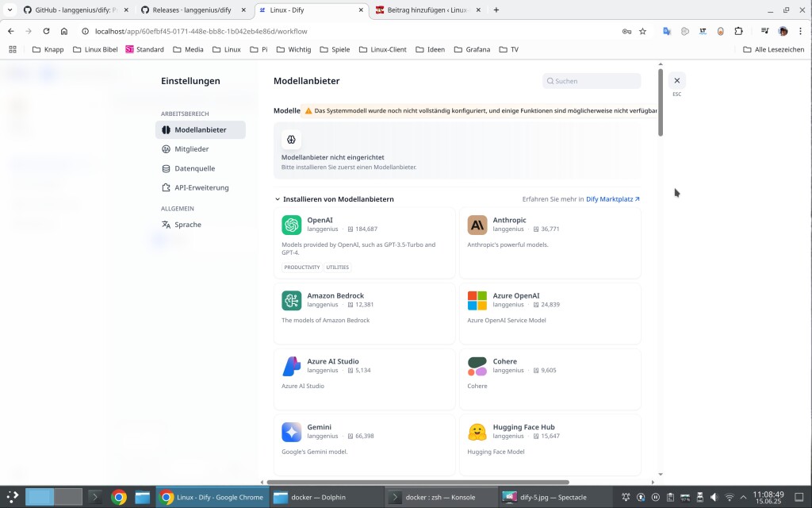The height and width of the screenshot is (508, 812).
Task: Click the volume icon in system tray
Action: click(714, 497)
